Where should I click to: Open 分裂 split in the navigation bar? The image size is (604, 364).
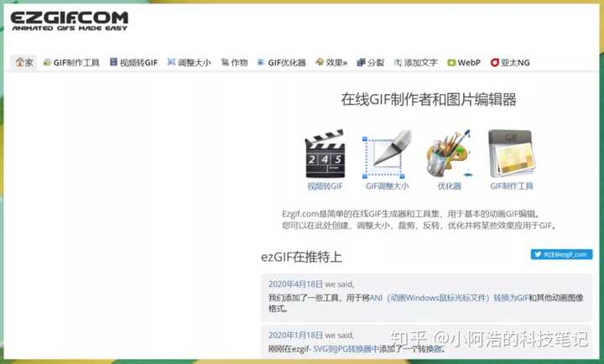click(371, 62)
